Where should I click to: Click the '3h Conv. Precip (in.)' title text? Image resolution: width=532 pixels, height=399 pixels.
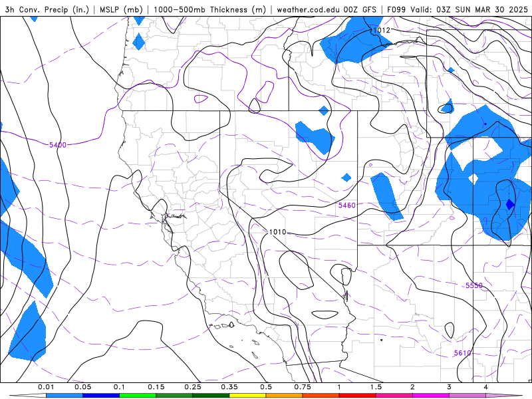point(47,9)
